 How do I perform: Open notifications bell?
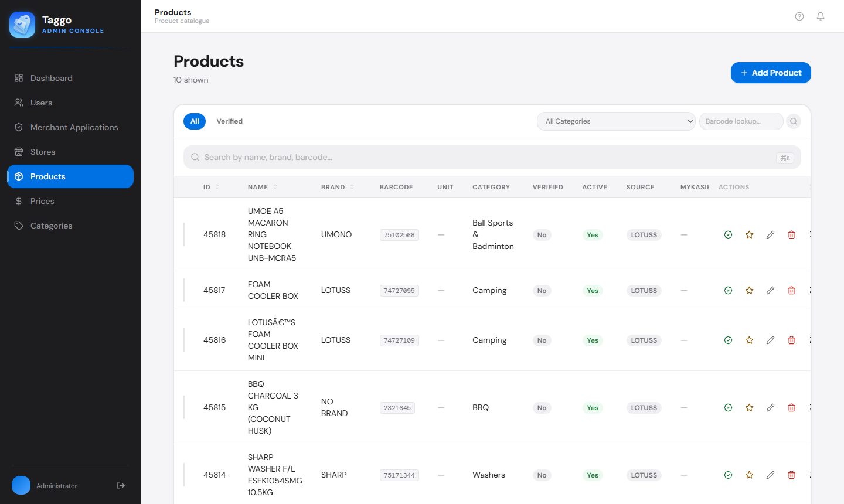[821, 16]
